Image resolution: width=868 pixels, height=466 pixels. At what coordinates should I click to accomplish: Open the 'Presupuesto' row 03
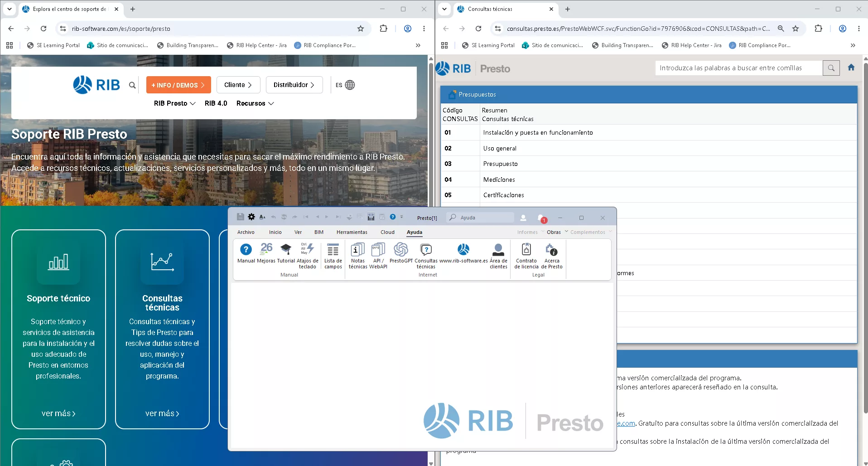[x=649, y=164]
